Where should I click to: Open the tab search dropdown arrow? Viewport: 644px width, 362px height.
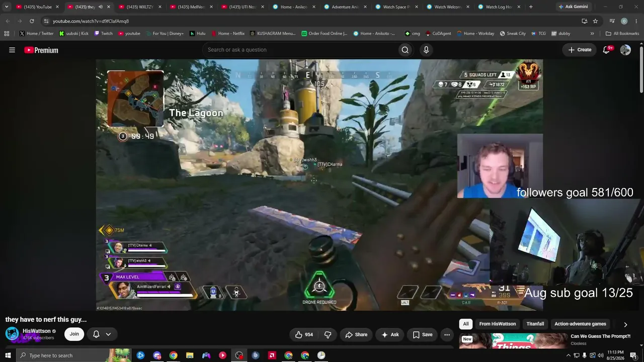point(7,7)
